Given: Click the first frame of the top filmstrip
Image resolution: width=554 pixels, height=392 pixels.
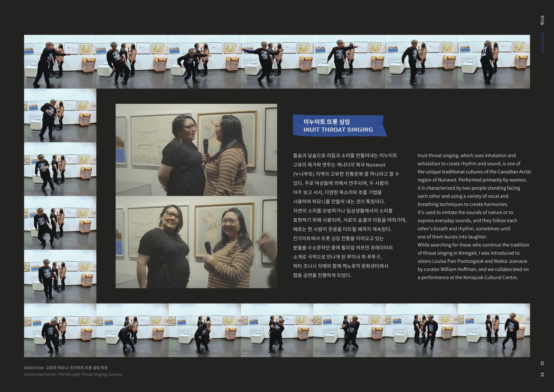Looking at the screenshot, I should pyautogui.click(x=60, y=62).
